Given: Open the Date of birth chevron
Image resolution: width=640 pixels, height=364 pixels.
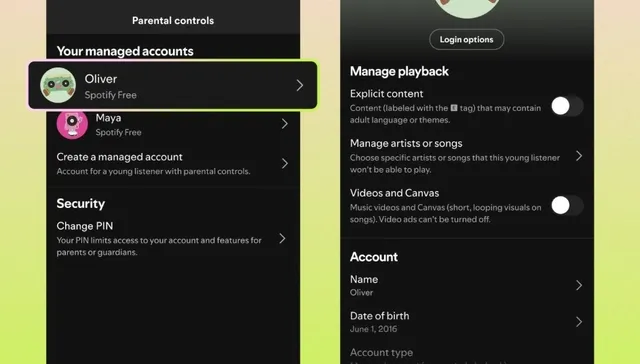Looking at the screenshot, I should 579,322.
